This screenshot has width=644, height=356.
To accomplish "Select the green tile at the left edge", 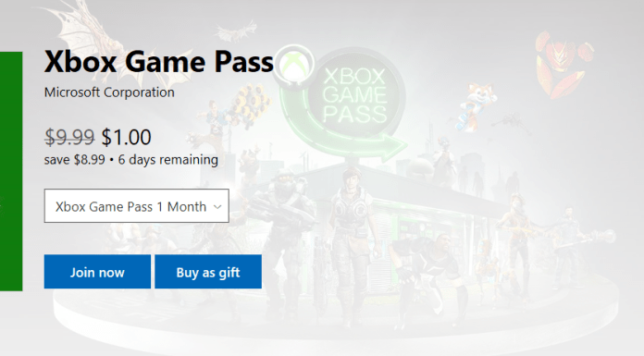I will pyautogui.click(x=11, y=171).
